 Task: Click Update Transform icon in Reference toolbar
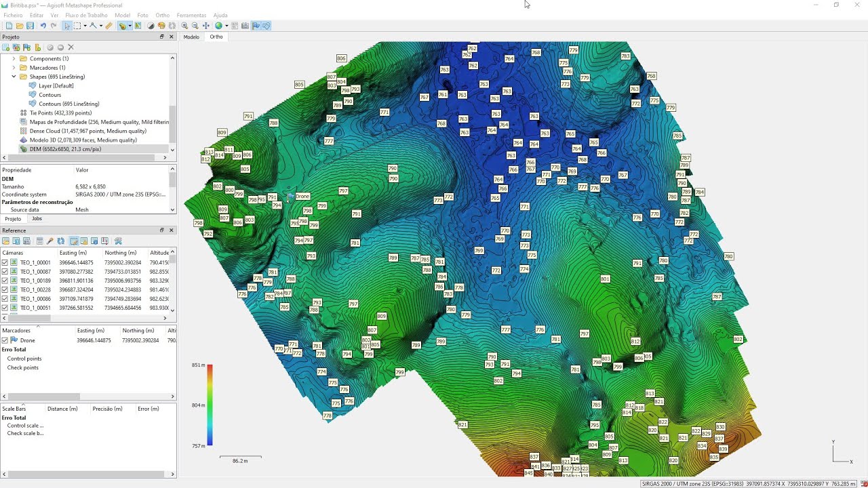coord(61,241)
